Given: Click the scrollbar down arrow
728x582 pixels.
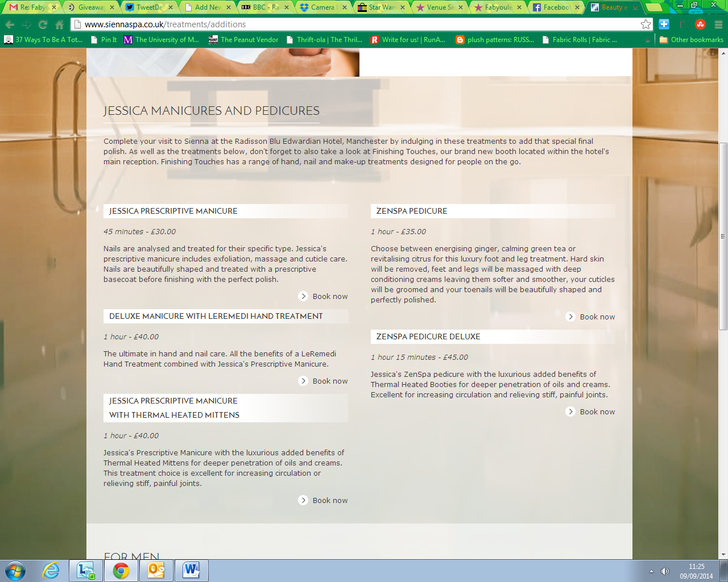Looking at the screenshot, I should tap(723, 555).
